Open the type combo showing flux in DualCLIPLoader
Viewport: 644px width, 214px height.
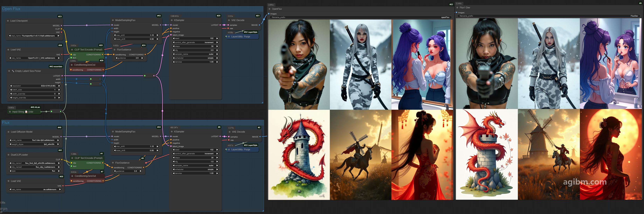(35, 171)
